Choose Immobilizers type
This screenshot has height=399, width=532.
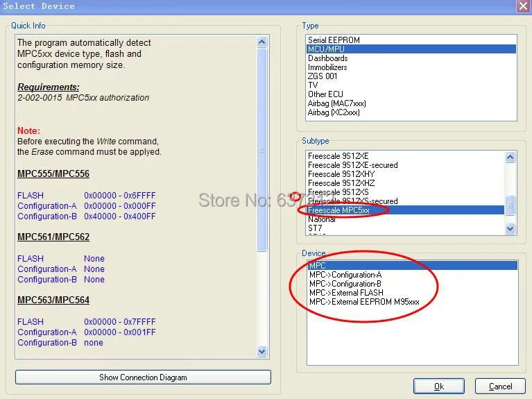[x=411, y=67]
